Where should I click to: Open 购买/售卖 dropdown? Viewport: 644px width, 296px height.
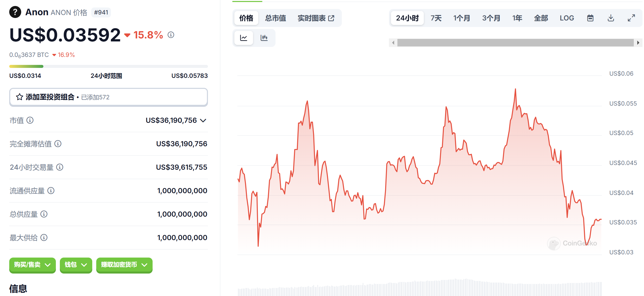[x=32, y=265]
